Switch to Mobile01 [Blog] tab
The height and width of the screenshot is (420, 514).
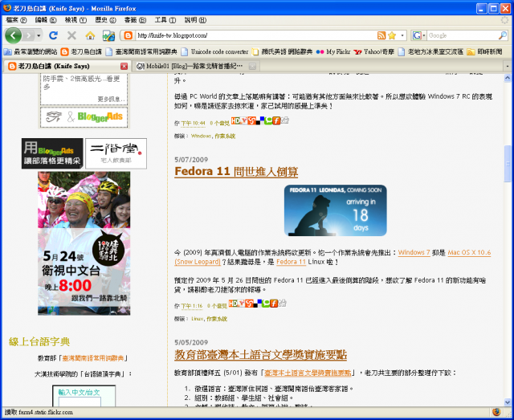(x=194, y=66)
